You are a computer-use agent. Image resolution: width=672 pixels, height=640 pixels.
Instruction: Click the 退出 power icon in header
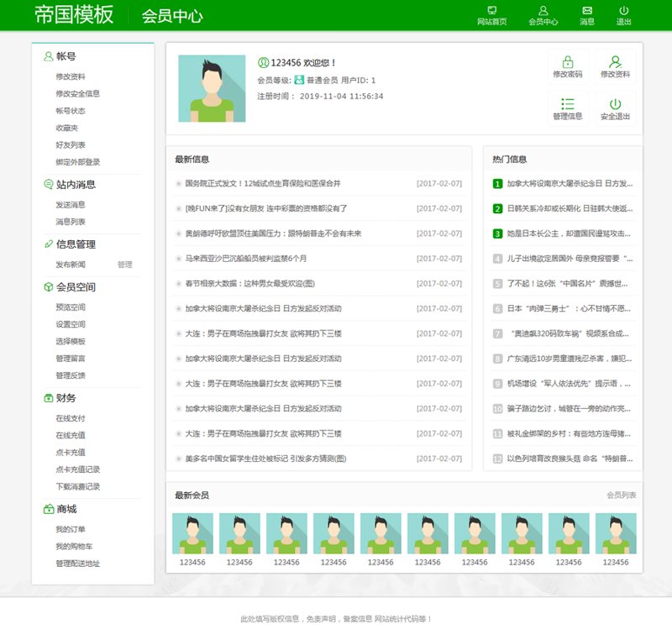point(623,10)
